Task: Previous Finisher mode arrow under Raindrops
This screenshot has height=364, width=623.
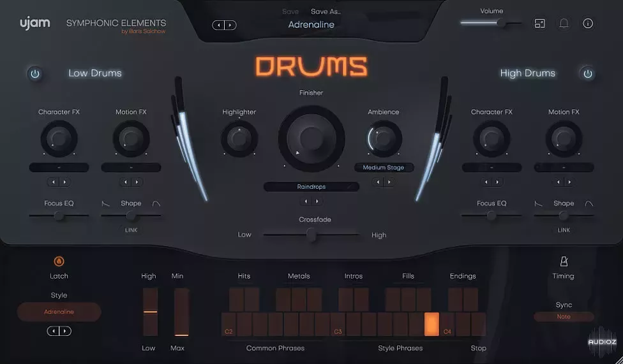Action: pos(306,201)
